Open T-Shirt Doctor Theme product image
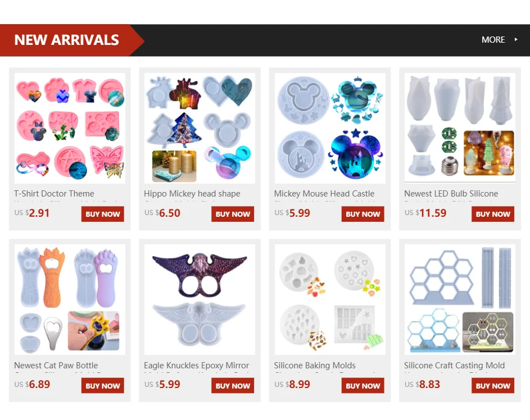530x420 pixels. pos(70,128)
